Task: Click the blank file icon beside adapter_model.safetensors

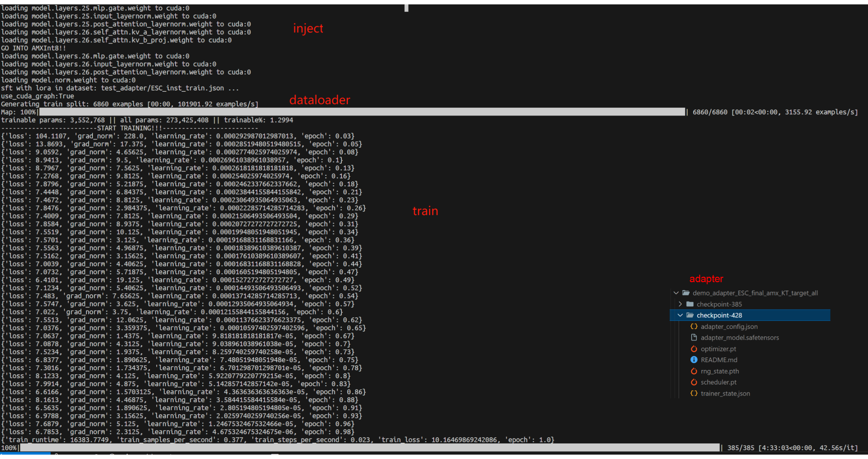Action: click(694, 337)
